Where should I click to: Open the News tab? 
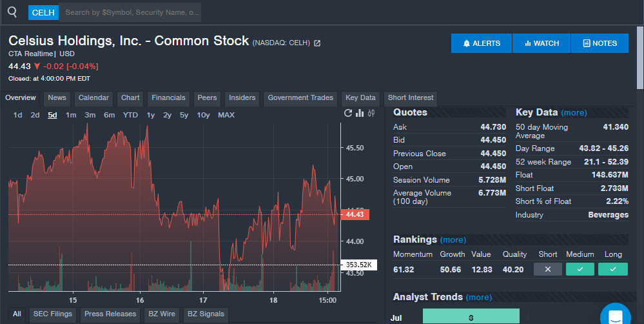pyautogui.click(x=57, y=98)
